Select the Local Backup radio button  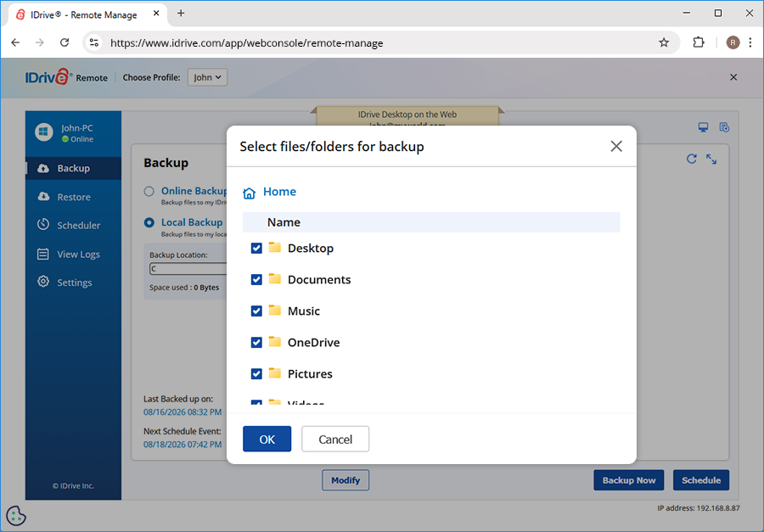[149, 222]
